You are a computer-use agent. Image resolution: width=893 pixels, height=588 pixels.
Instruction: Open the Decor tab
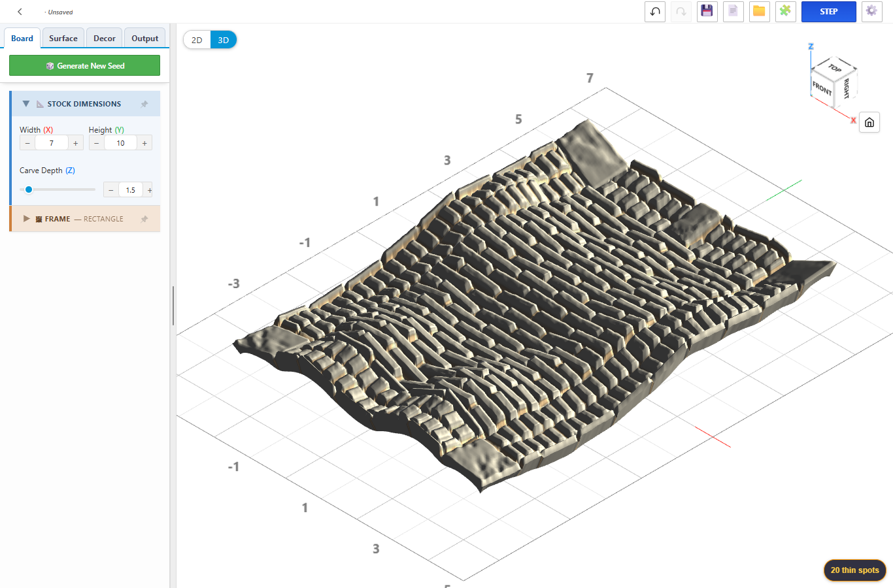[x=105, y=39]
